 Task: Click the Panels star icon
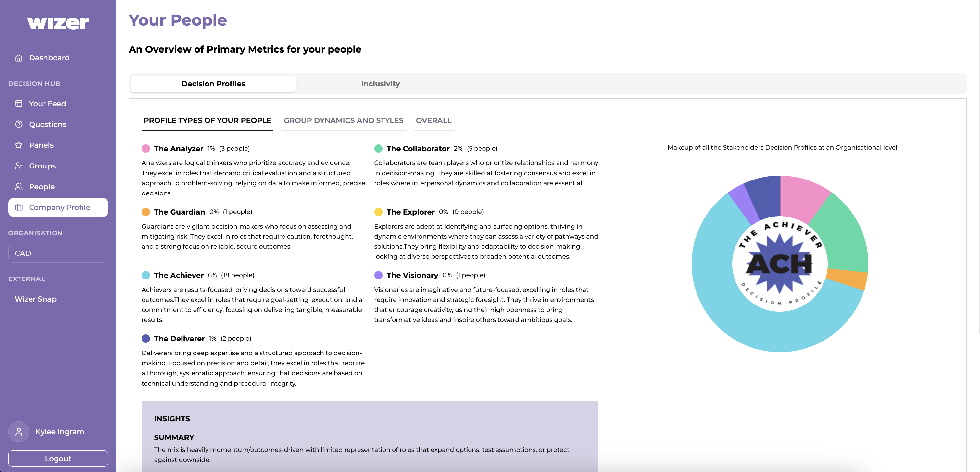[19, 145]
